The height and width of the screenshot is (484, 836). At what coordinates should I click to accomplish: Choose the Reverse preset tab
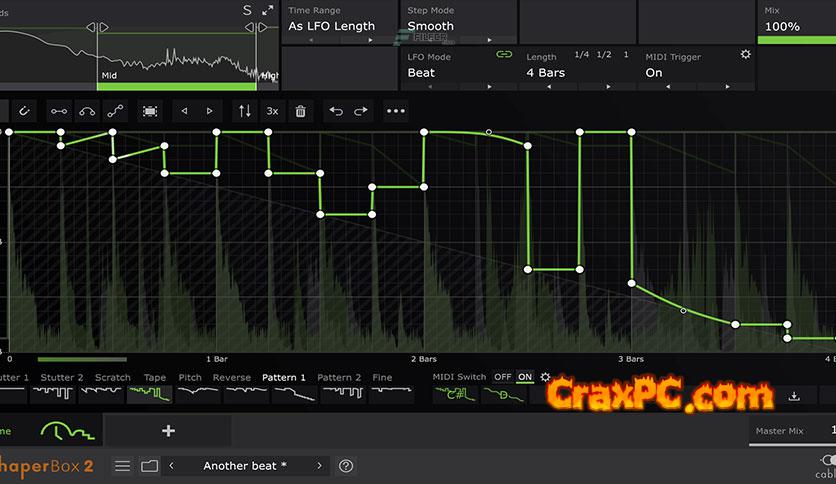click(x=231, y=378)
